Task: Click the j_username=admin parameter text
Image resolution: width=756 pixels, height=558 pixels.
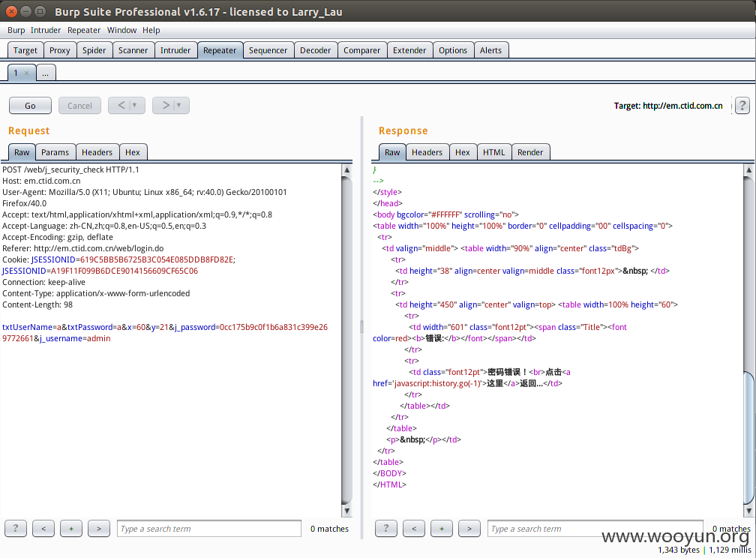Action: click(x=75, y=338)
